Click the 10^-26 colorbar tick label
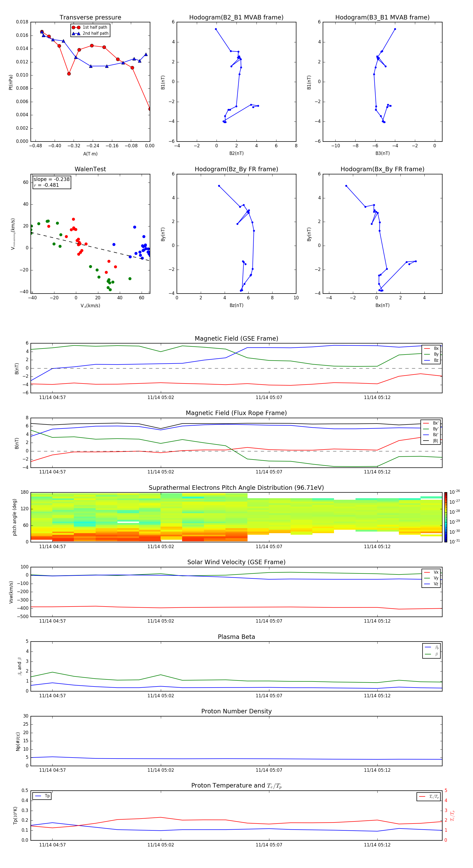 (455, 492)
